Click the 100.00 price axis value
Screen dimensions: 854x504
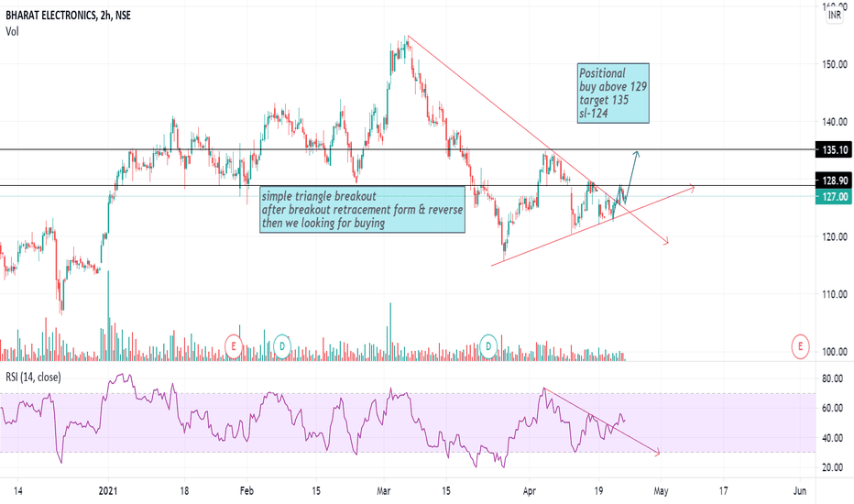point(835,352)
